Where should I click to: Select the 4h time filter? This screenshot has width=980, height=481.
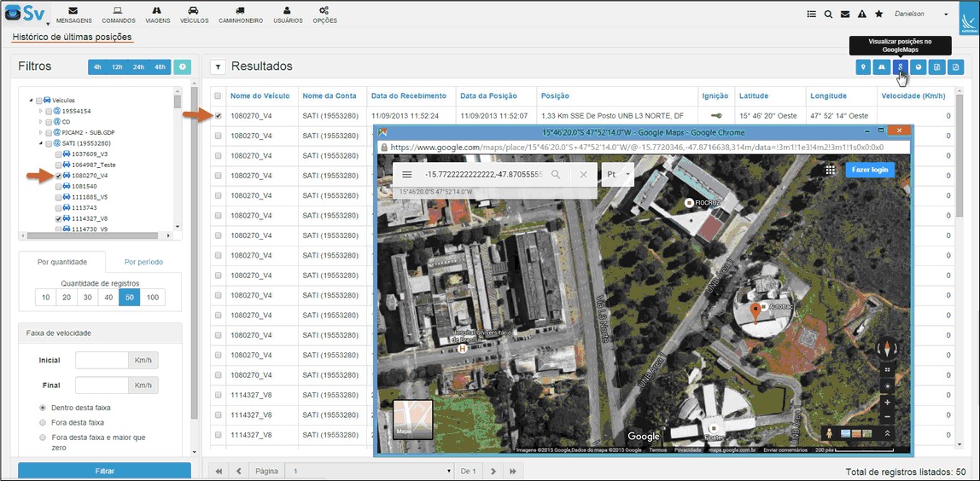(x=97, y=67)
